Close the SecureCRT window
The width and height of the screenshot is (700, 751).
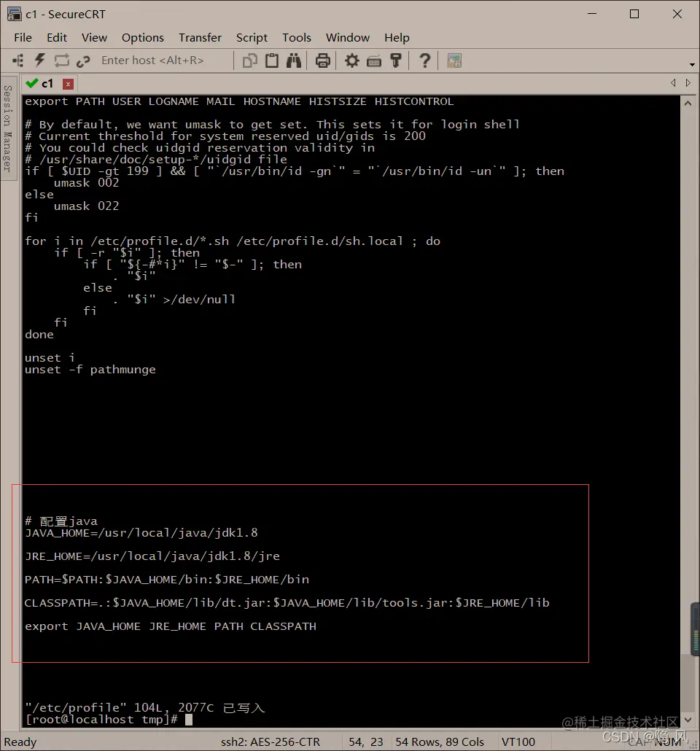[677, 14]
